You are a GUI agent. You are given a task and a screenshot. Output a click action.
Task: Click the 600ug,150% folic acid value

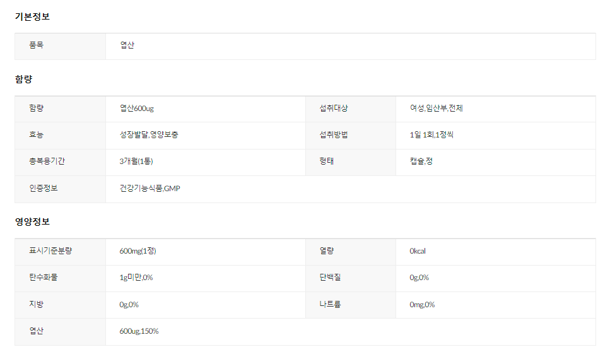[139, 331]
